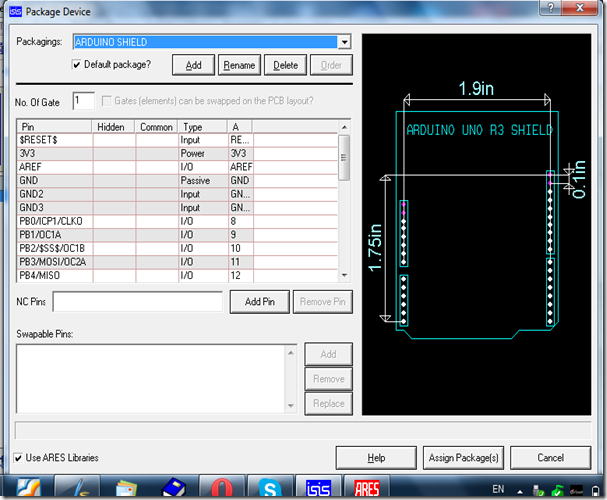Open Skype from the taskbar
607x500 pixels.
270,488
